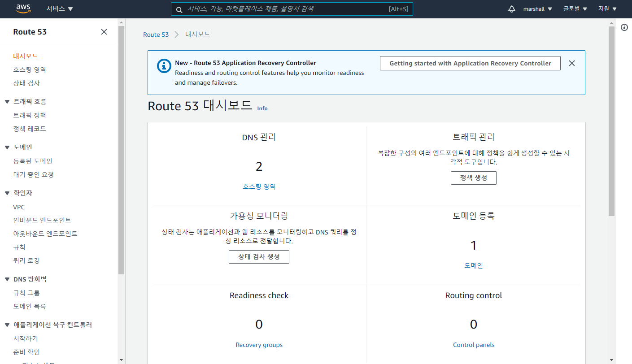The width and height of the screenshot is (632, 364).
Task: Click the info circle icon in banner
Action: [x=164, y=66]
